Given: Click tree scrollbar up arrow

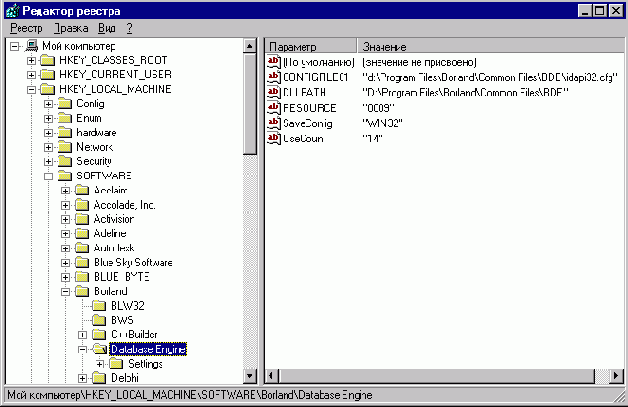Looking at the screenshot, I should (250, 46).
